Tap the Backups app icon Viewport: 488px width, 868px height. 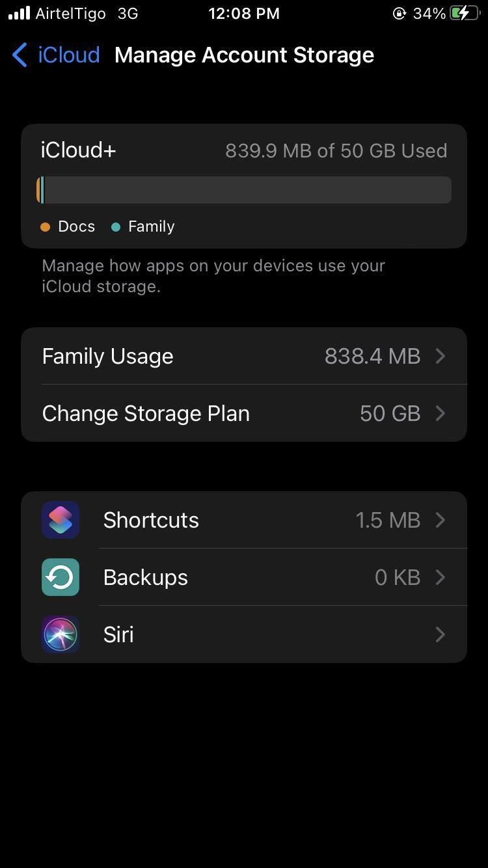point(61,577)
